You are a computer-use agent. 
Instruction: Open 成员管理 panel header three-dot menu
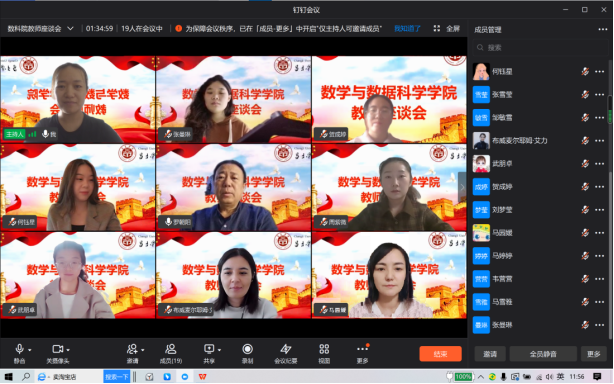(603, 29)
